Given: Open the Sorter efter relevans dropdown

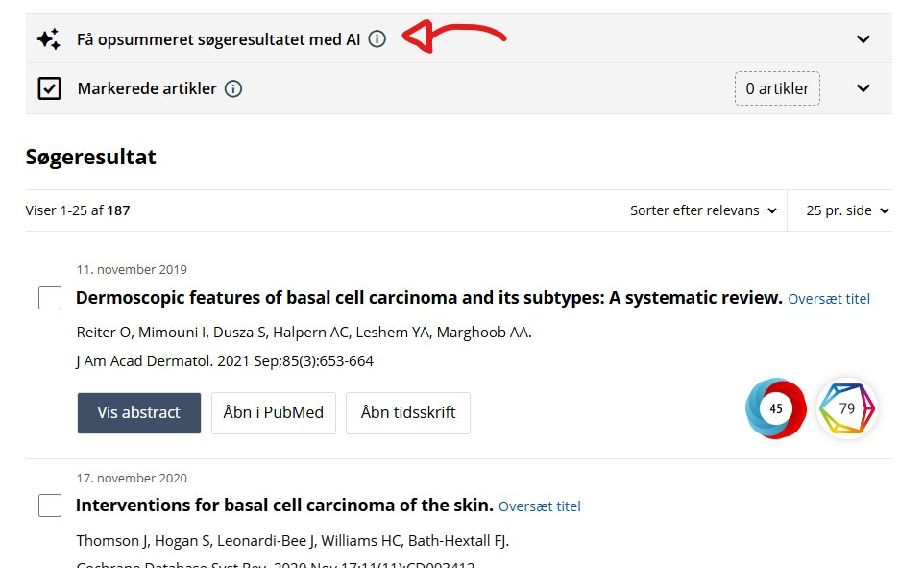Looking at the screenshot, I should (704, 210).
